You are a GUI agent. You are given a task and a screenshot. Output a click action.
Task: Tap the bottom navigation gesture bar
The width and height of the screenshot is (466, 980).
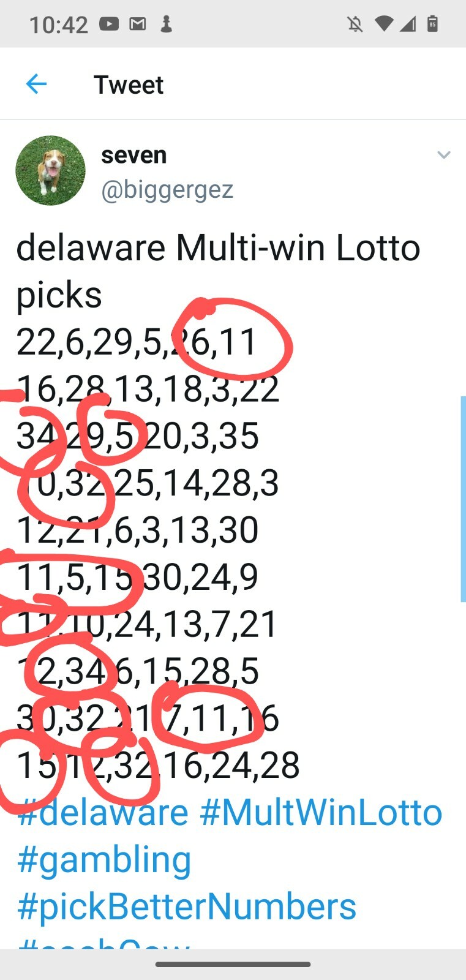coord(233,964)
